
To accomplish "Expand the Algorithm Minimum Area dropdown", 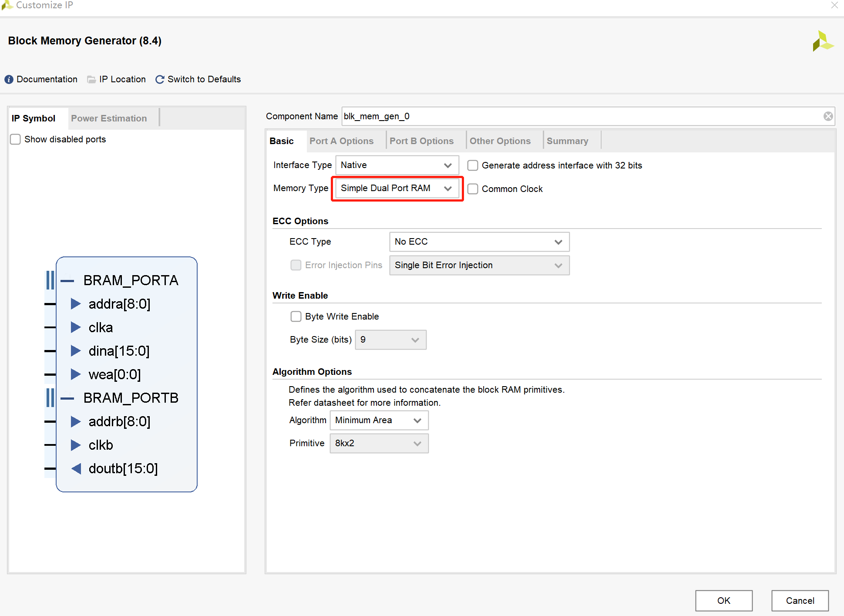I will pyautogui.click(x=379, y=420).
